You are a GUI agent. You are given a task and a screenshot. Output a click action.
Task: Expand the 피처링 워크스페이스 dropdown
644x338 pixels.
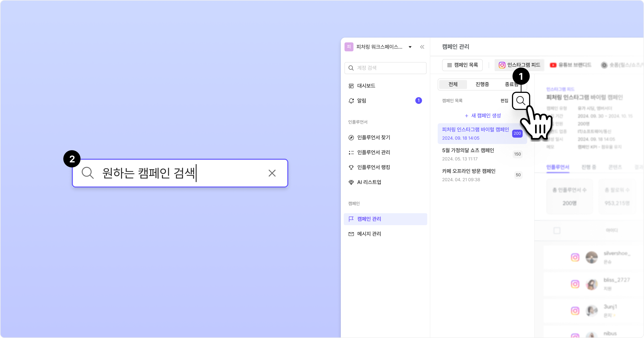(410, 47)
